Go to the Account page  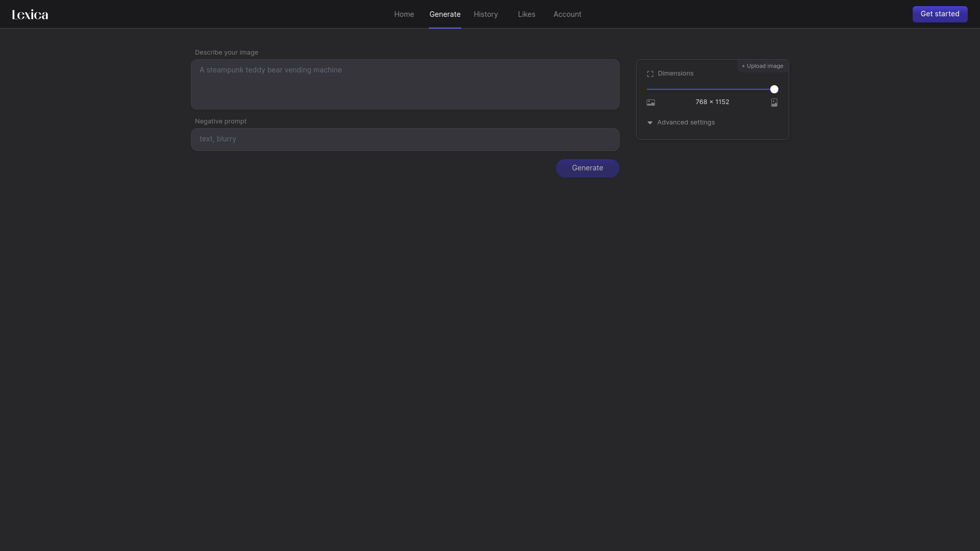point(567,14)
